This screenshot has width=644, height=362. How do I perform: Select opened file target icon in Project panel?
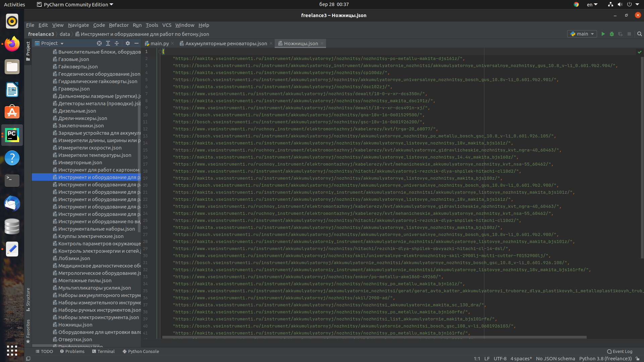[x=99, y=43]
